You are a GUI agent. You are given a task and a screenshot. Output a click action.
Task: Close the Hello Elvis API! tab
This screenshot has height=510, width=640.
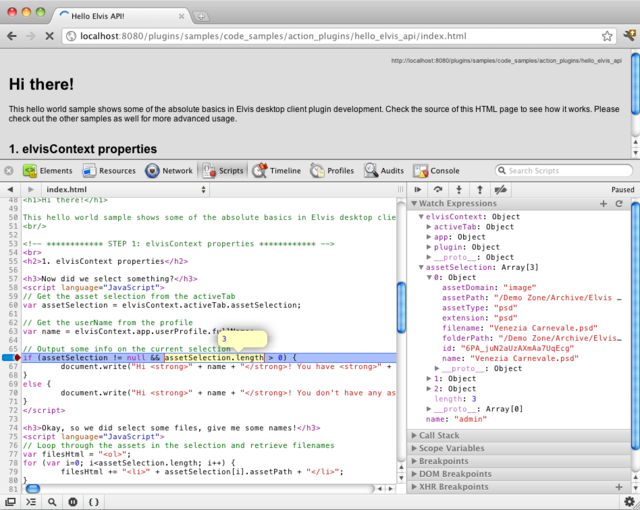(181, 16)
